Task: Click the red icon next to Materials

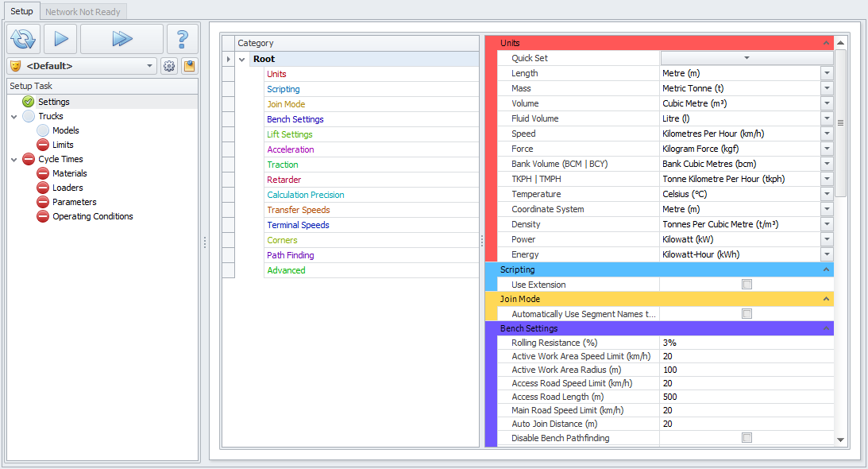Action: [x=43, y=173]
